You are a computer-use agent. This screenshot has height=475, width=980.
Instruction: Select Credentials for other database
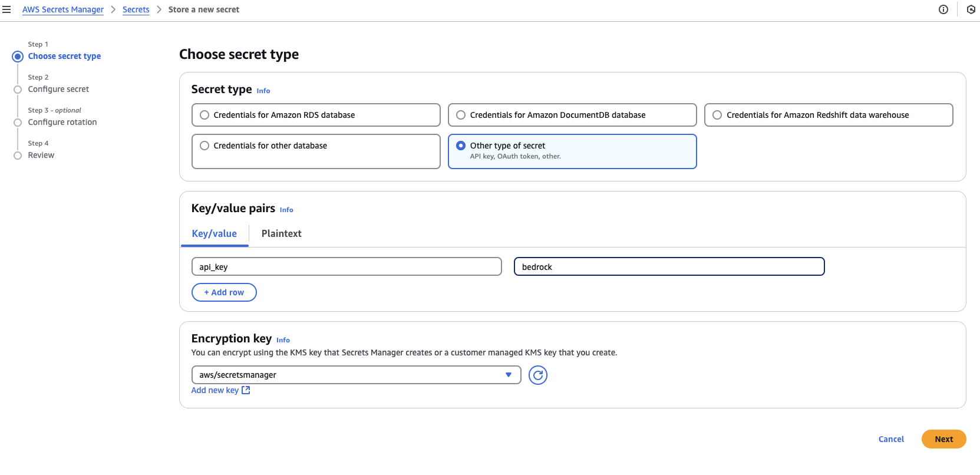point(316,151)
